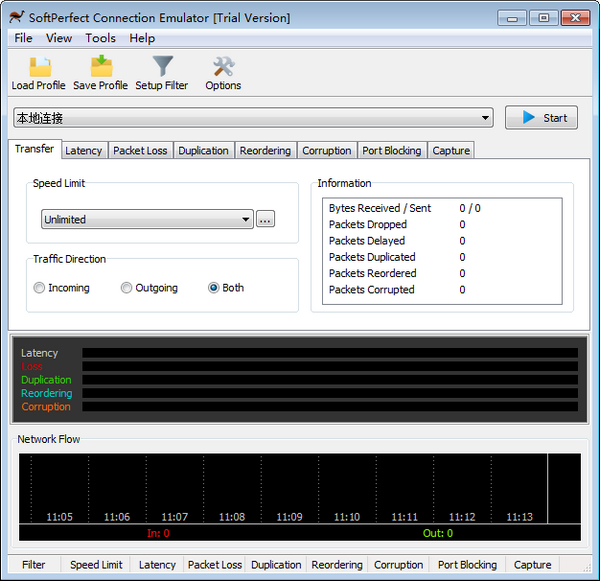
Task: Switch to the Corruption tab
Action: [x=326, y=150]
